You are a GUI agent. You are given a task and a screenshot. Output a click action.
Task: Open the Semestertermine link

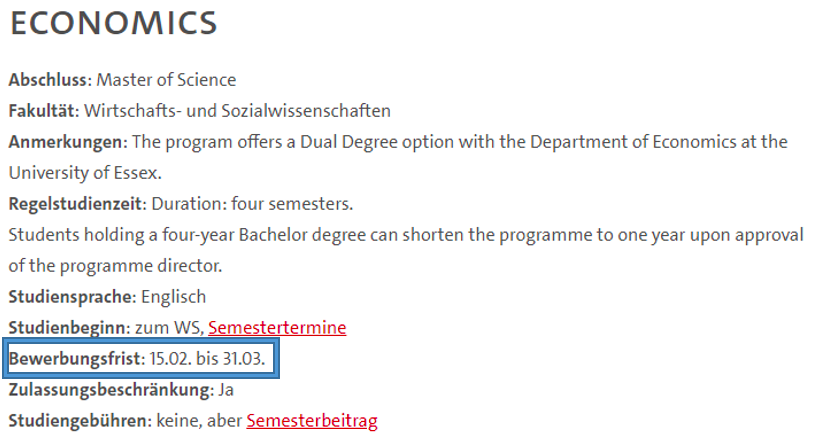[x=277, y=328]
